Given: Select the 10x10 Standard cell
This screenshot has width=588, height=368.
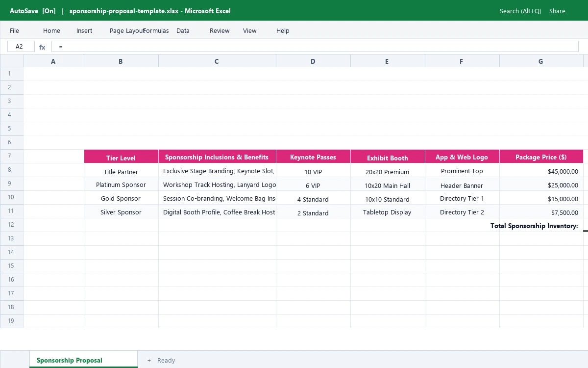Looking at the screenshot, I should point(388,198).
